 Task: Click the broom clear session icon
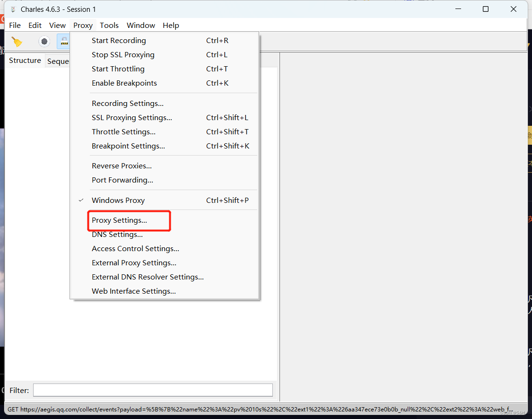point(17,42)
